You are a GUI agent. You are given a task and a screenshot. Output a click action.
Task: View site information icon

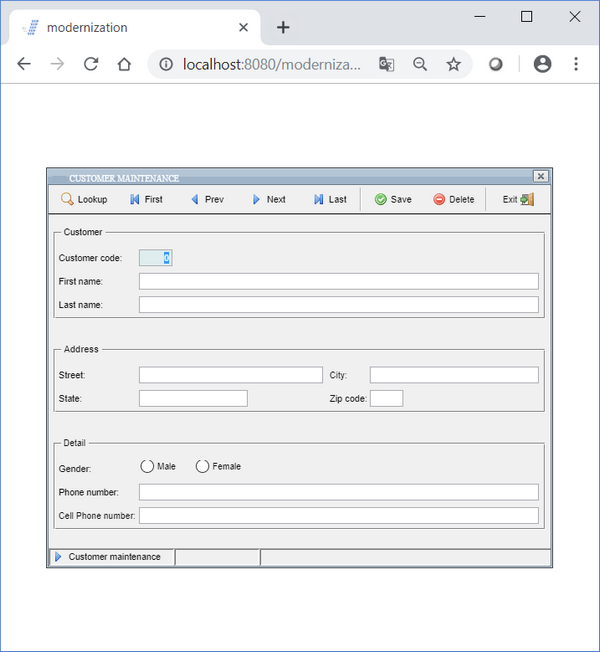coord(166,64)
